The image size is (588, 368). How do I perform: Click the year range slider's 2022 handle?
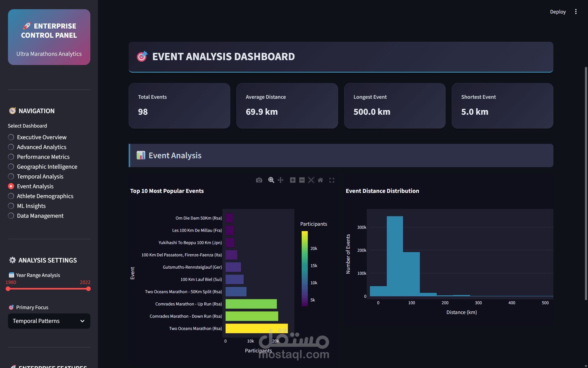click(89, 289)
